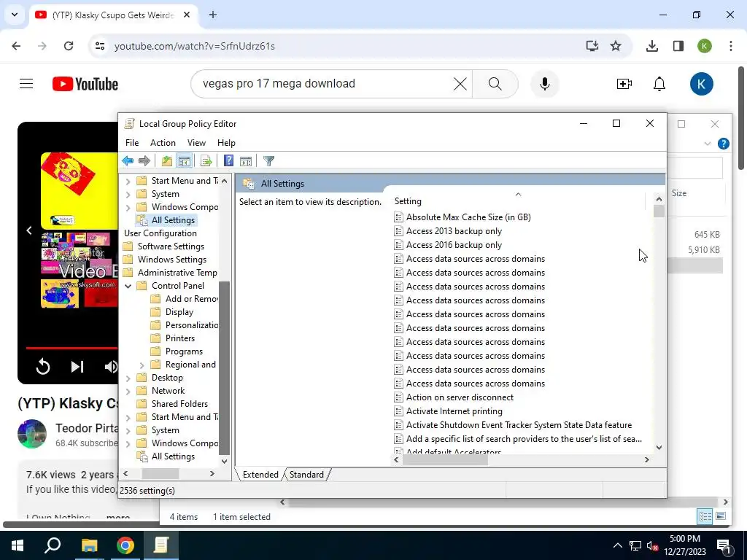Open Chrome downloads icon
This screenshot has height=560, width=747.
(651, 46)
